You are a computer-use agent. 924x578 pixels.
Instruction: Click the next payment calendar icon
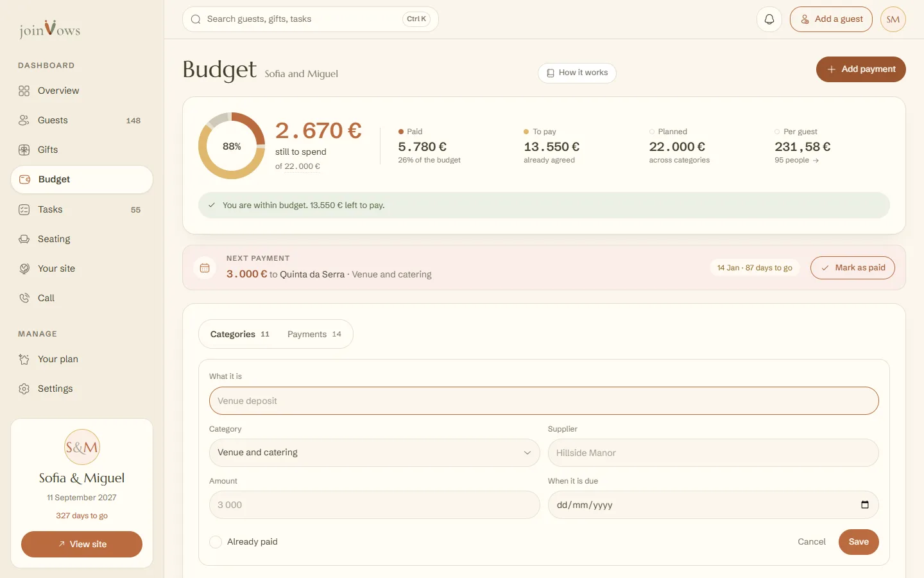coord(205,268)
